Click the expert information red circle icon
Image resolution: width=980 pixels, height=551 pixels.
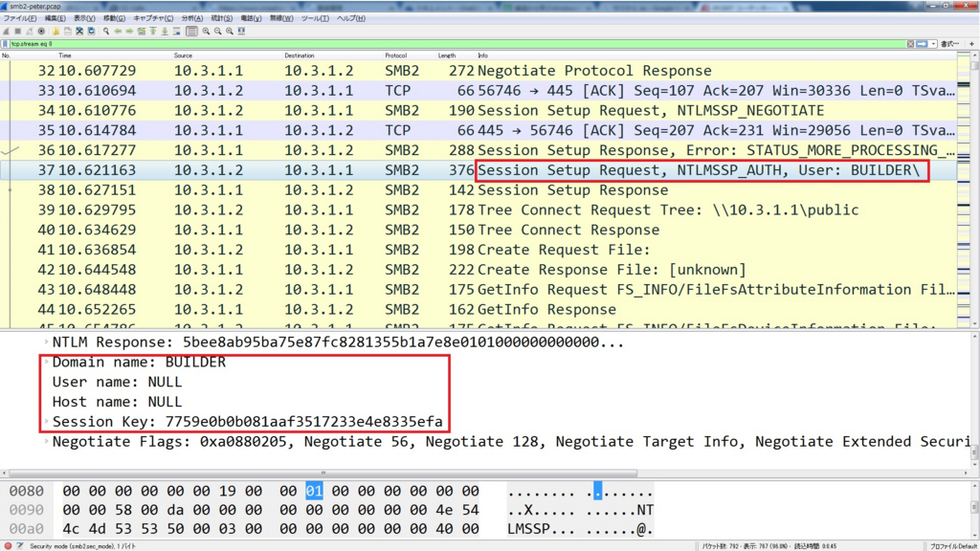tap(8, 546)
